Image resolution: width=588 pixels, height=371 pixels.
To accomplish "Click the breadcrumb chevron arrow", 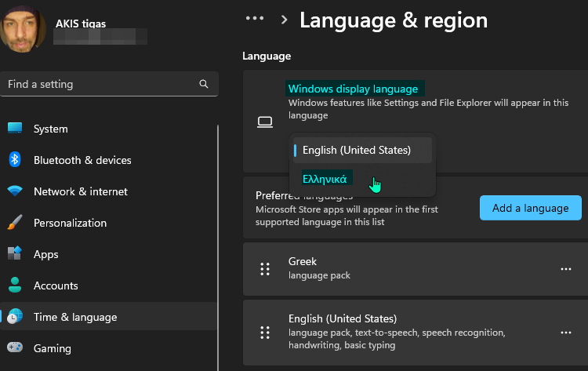I will click(285, 20).
